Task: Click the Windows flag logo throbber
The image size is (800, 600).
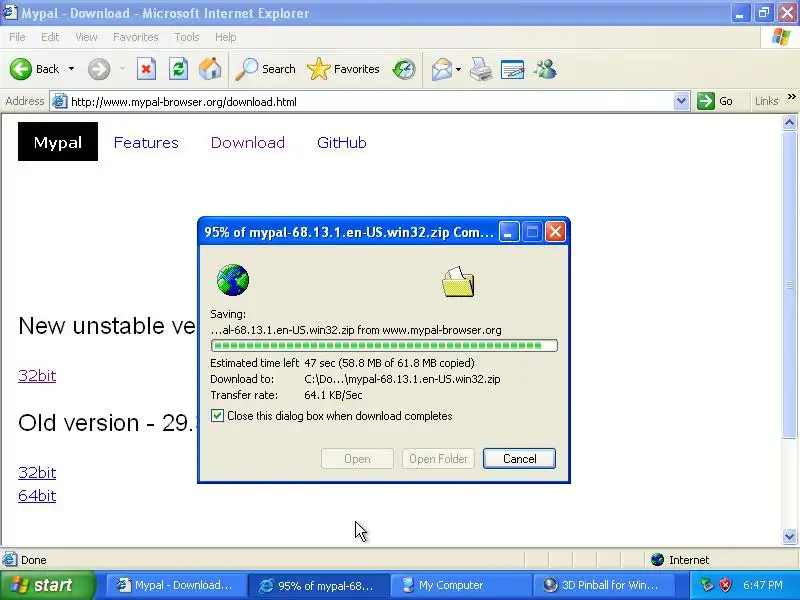Action: tap(781, 37)
